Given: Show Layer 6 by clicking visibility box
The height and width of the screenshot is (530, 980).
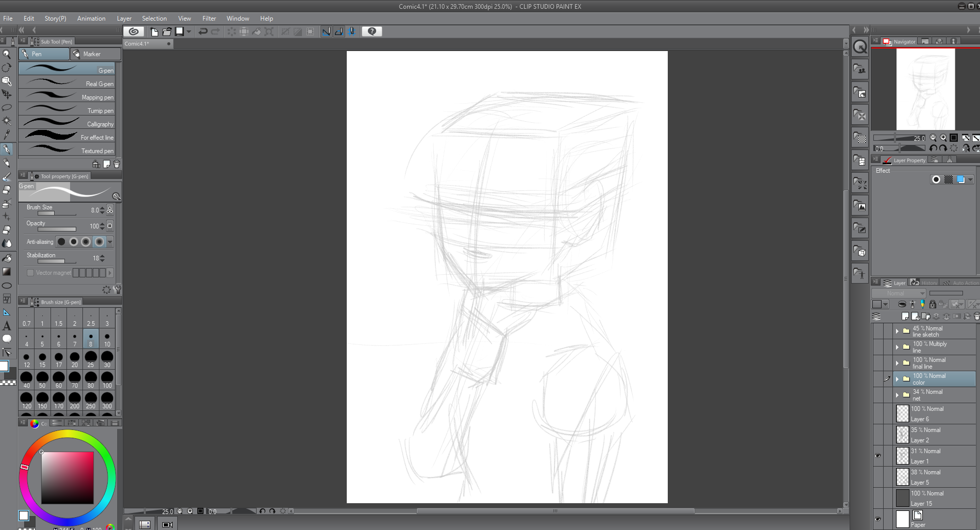Looking at the screenshot, I should pos(877,413).
